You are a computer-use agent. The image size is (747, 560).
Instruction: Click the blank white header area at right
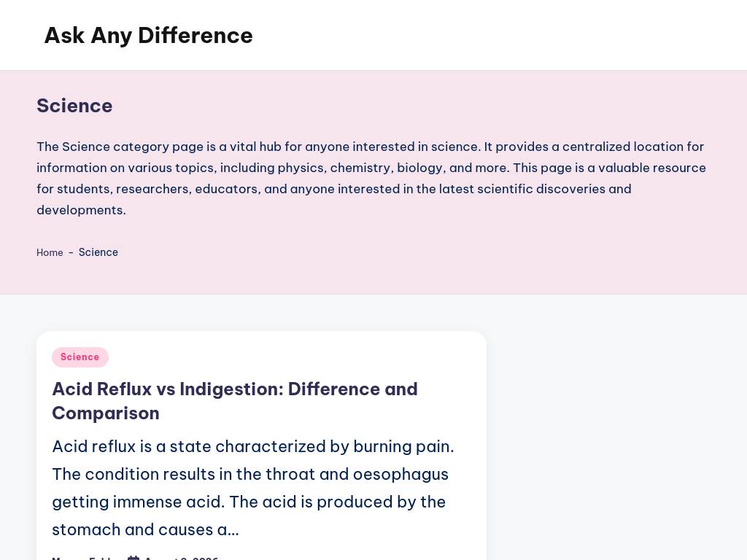(500, 35)
